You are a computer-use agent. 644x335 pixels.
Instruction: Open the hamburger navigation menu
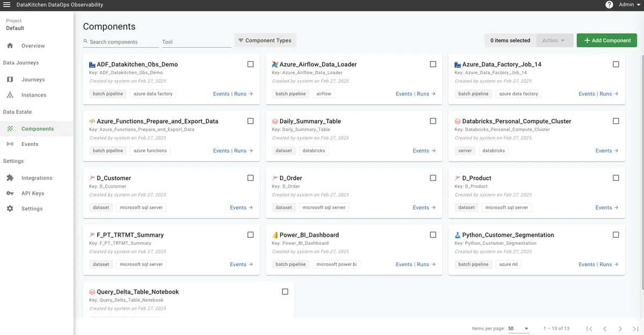[x=7, y=5]
